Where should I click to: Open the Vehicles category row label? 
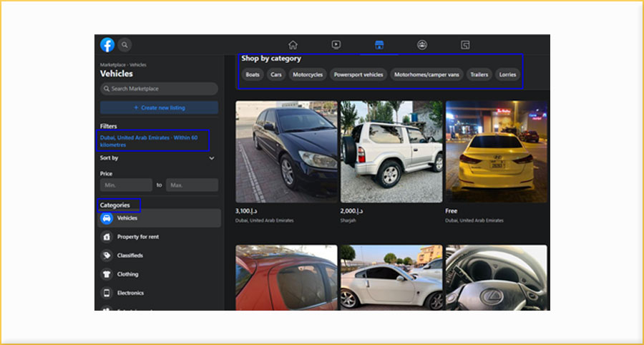click(x=127, y=218)
